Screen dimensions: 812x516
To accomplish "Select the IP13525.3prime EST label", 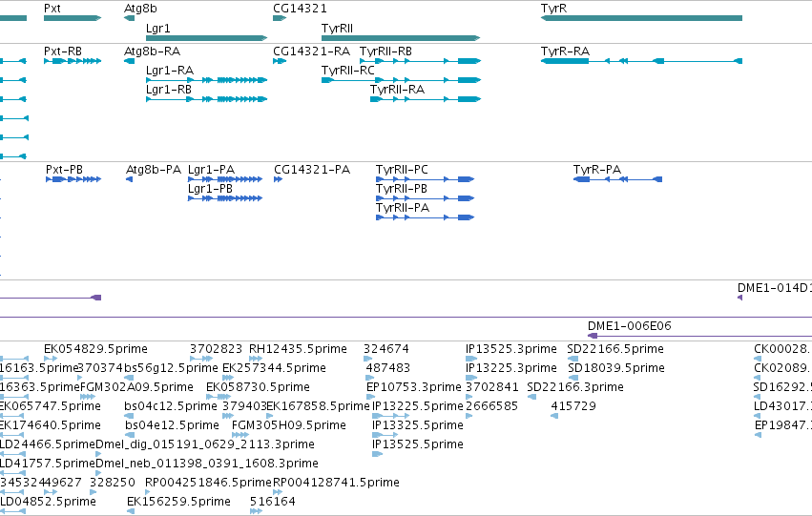I will coord(511,349).
